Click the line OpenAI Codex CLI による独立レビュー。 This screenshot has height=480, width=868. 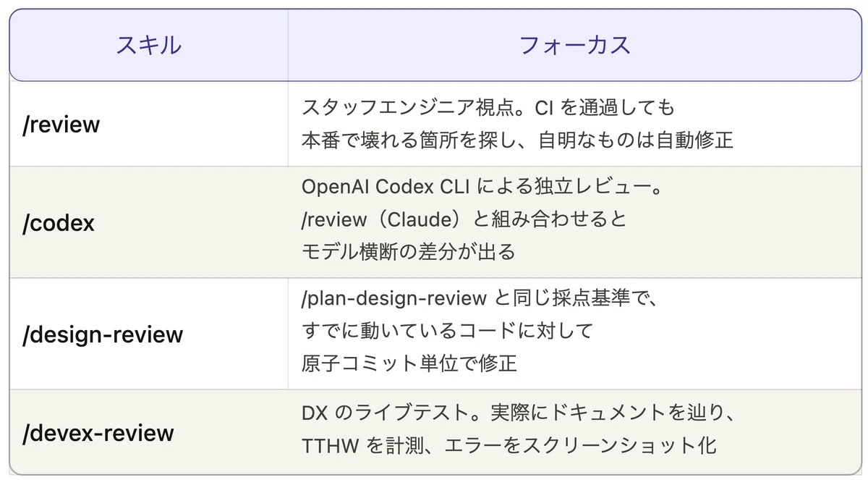click(x=483, y=186)
